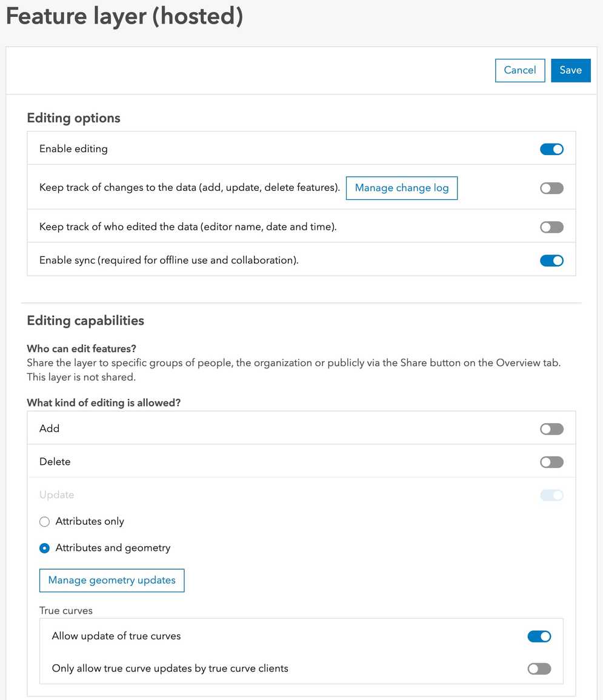Open Manage geometry updates
603x700 pixels.
coord(112,580)
